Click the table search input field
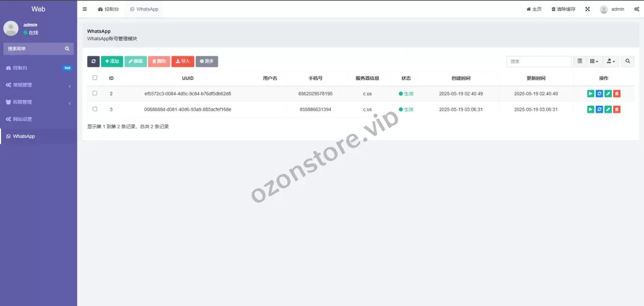 point(538,61)
